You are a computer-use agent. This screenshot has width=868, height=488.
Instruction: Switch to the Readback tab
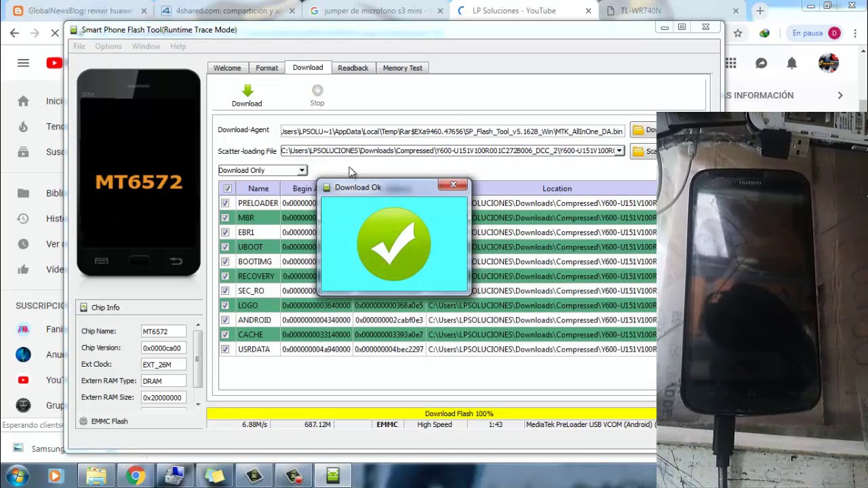coord(353,68)
